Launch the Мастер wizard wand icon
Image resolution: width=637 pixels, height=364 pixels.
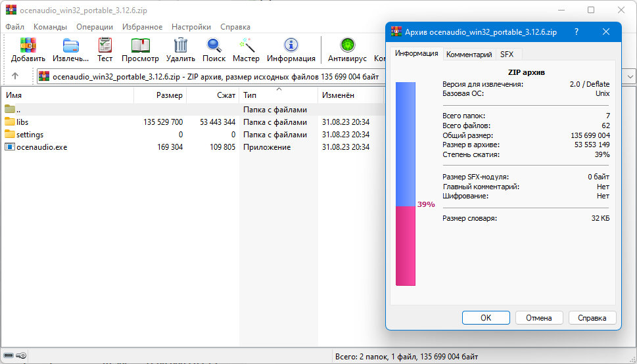tap(246, 45)
